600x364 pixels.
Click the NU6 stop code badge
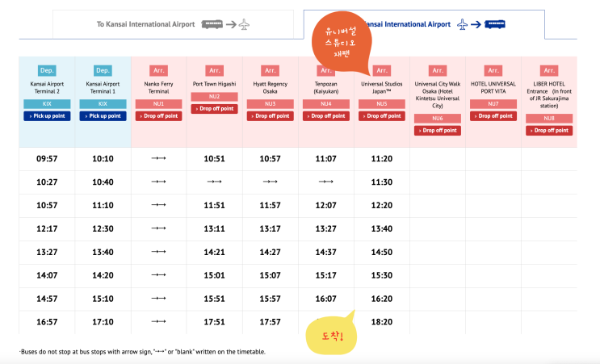pos(438,118)
